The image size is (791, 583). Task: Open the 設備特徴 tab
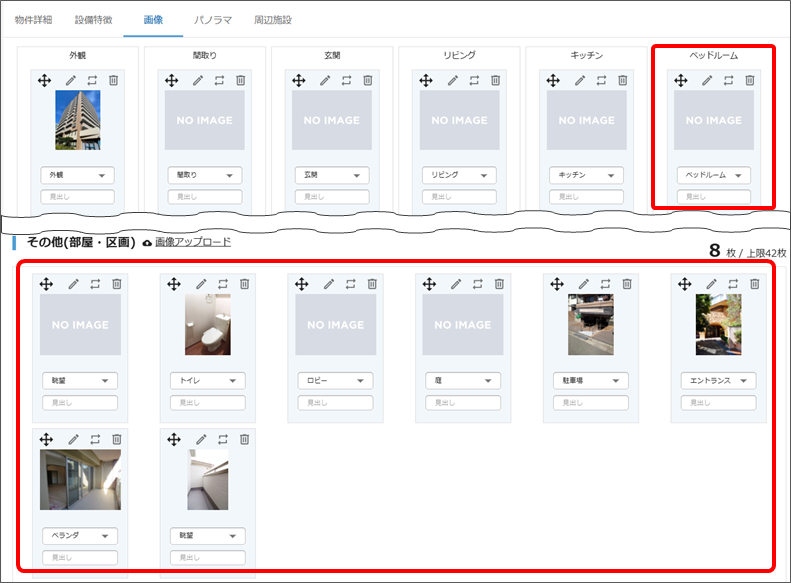[93, 20]
